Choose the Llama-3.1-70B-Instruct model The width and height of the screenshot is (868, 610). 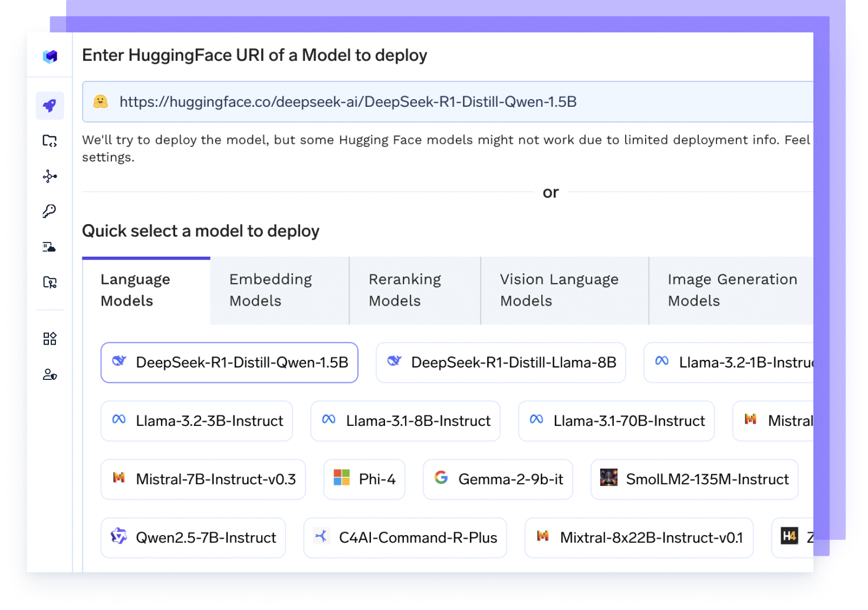(616, 421)
